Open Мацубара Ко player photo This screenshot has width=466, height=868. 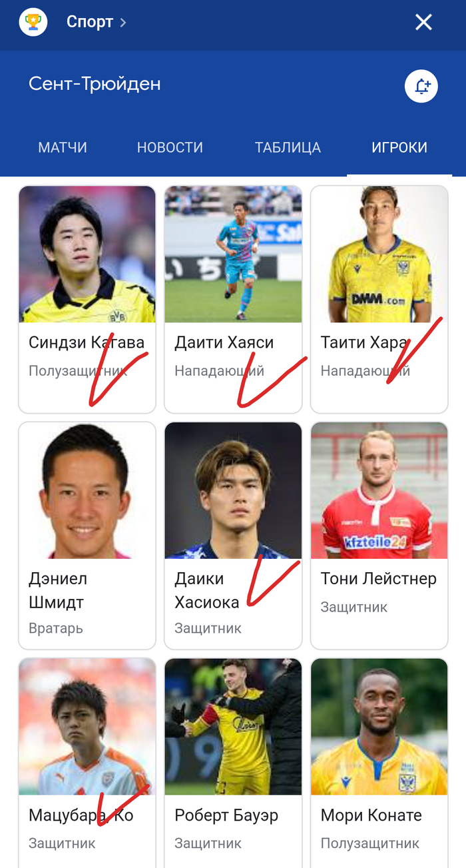click(x=87, y=727)
